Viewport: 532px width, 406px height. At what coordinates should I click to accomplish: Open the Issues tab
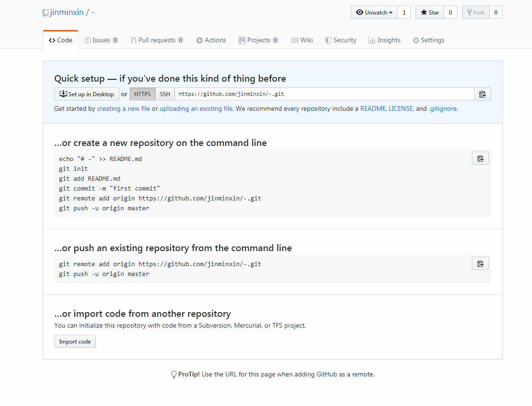click(101, 40)
